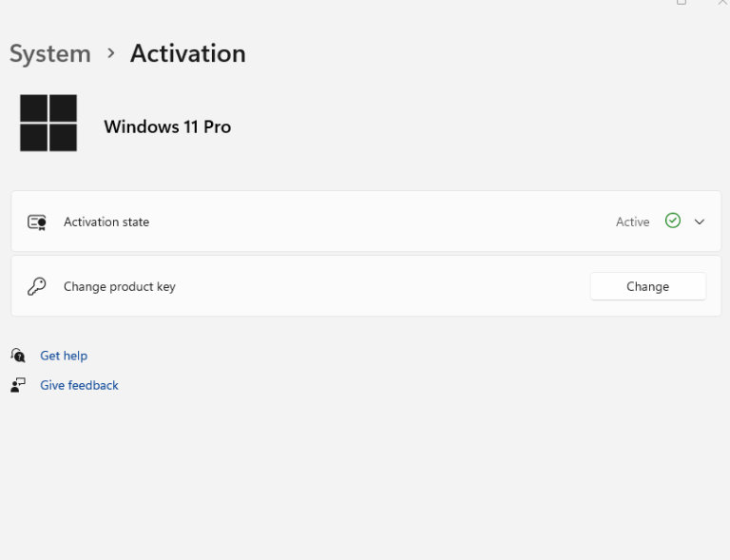Open the Give feedback link
The height and width of the screenshot is (560, 730).
pos(79,385)
